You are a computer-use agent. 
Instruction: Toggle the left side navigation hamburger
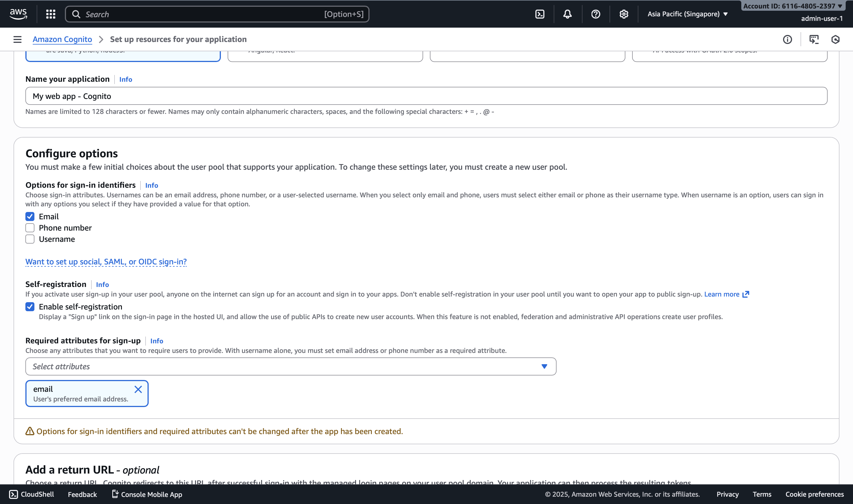(17, 39)
